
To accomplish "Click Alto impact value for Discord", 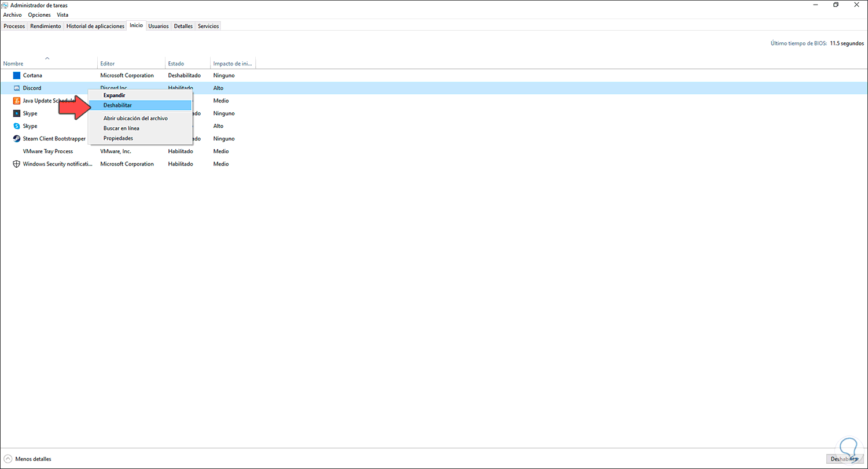I will (218, 88).
